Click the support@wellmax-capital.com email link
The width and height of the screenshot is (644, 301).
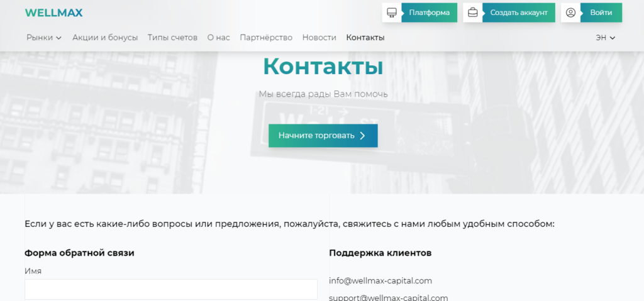(x=389, y=298)
